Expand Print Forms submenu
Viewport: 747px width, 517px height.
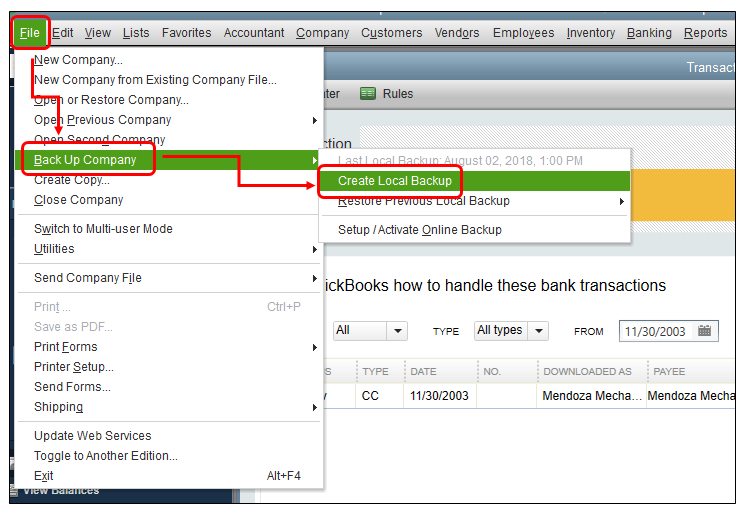169,347
